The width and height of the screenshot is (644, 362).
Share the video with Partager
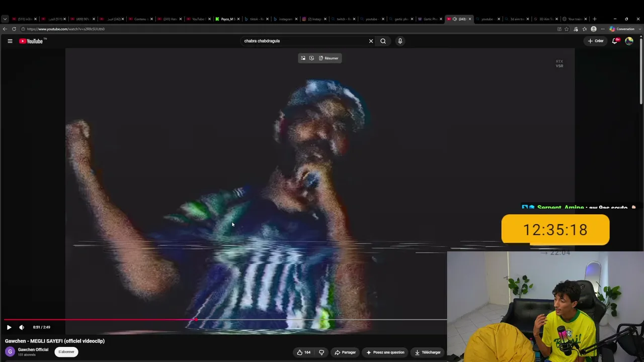click(x=345, y=352)
